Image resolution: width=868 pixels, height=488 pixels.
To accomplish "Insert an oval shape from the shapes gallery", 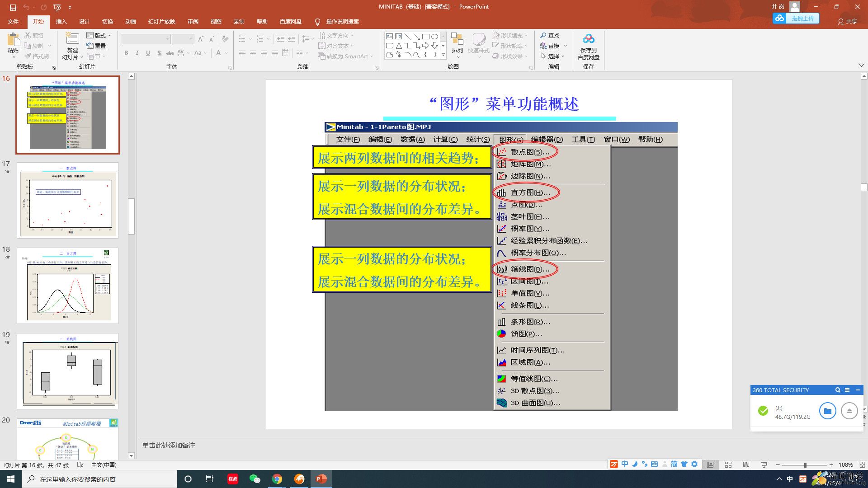I will [434, 36].
